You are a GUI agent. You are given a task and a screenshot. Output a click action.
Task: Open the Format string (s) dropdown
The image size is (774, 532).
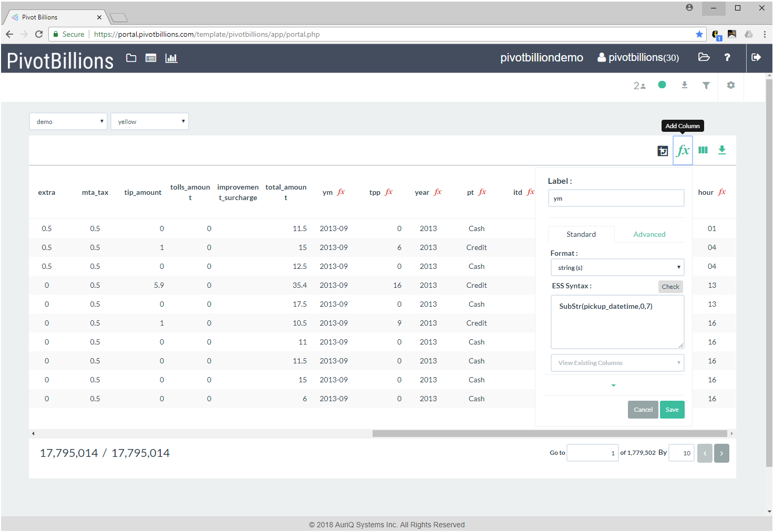pos(617,267)
